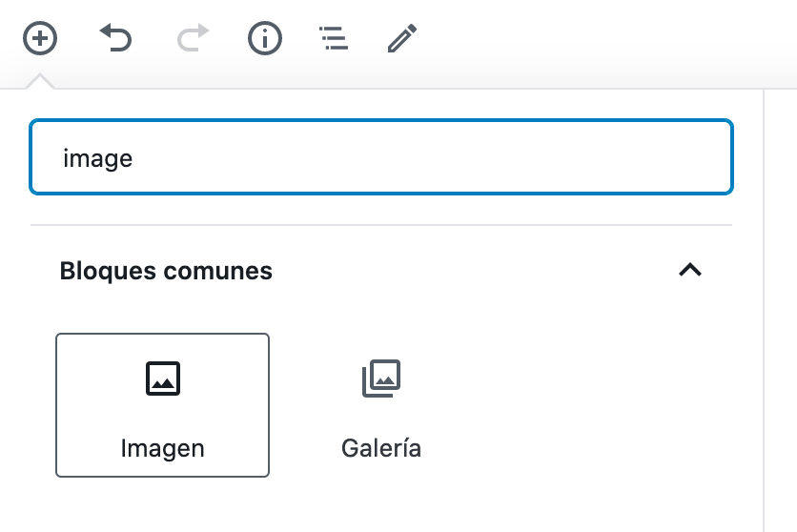
Task: Collapse the Bloques comunes section chevron
Action: pyautogui.click(x=690, y=270)
